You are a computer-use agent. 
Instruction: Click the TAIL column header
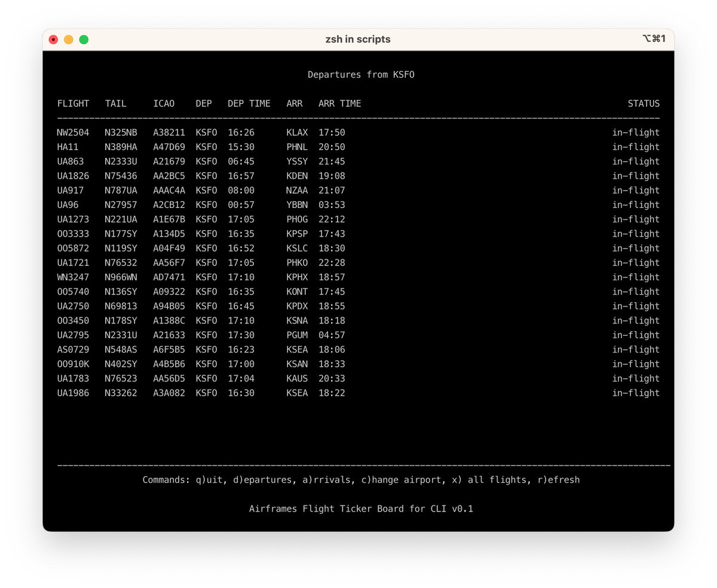pyautogui.click(x=116, y=103)
